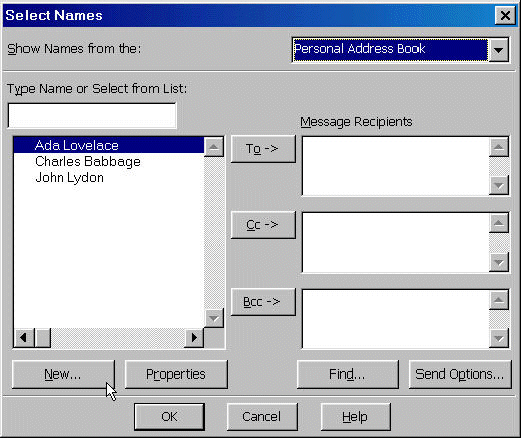Screen dimensions: 521x438
Task: Click names list horizontal scroll right arrow
Action: [194, 338]
